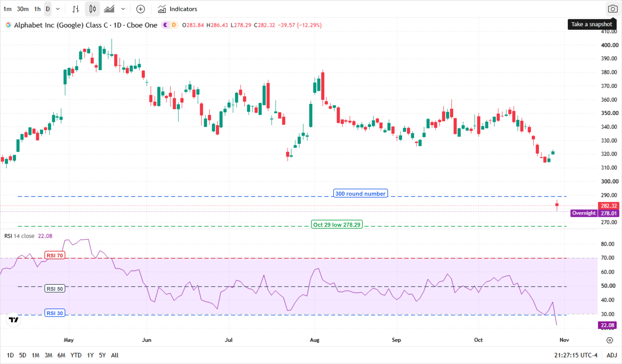
Task: Click the purple moon overnight session badge
Action: pyautogui.click(x=165, y=25)
